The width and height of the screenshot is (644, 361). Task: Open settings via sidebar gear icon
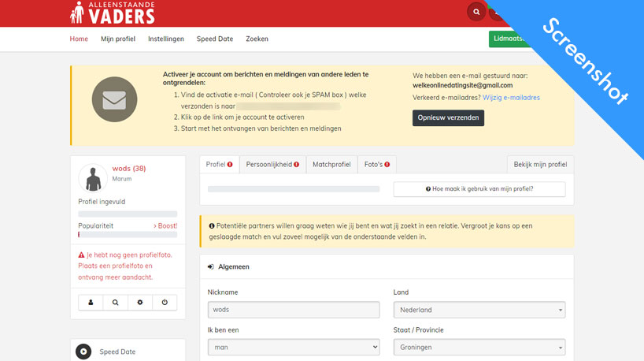coord(140,303)
